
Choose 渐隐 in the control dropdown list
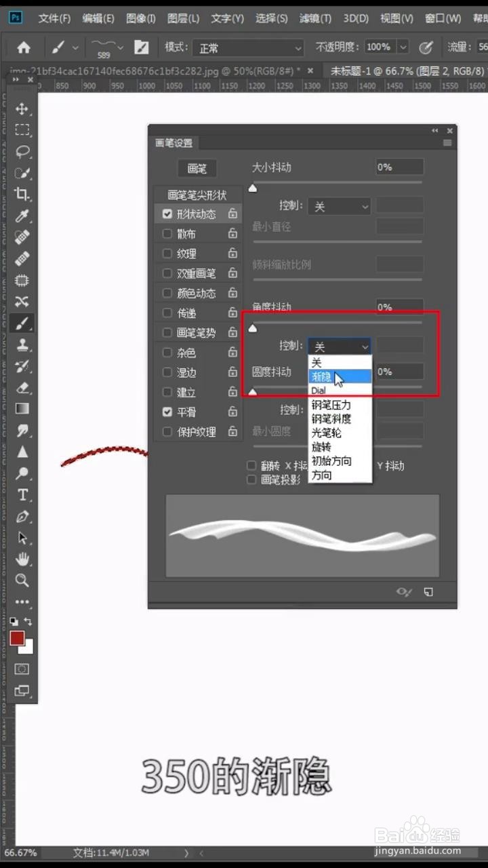[x=340, y=376]
